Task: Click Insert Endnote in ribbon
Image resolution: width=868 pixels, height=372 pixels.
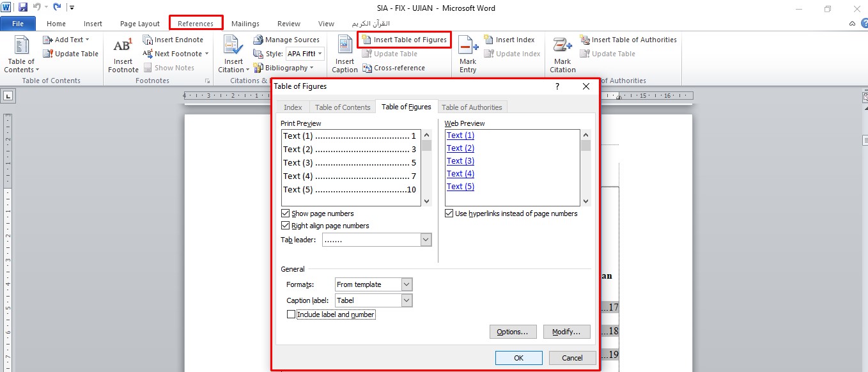Action: pyautogui.click(x=173, y=40)
